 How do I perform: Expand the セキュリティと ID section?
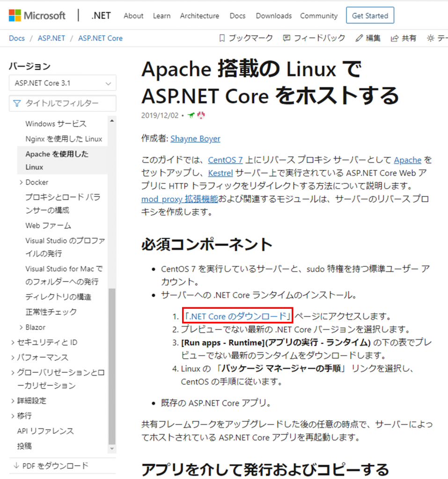pyautogui.click(x=13, y=342)
